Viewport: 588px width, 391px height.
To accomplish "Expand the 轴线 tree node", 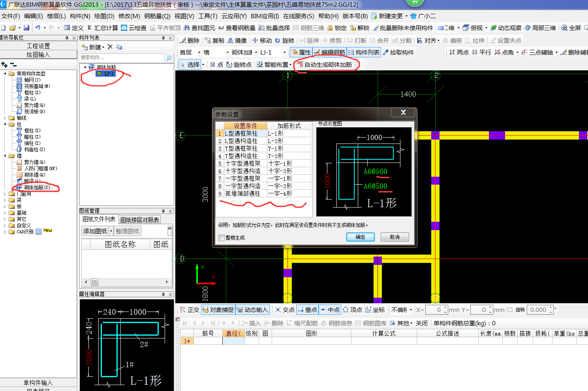I will (x=5, y=118).
